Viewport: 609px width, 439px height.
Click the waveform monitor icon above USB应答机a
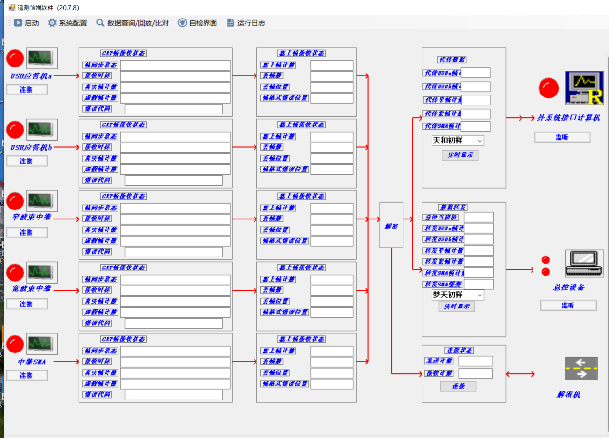tap(42, 58)
